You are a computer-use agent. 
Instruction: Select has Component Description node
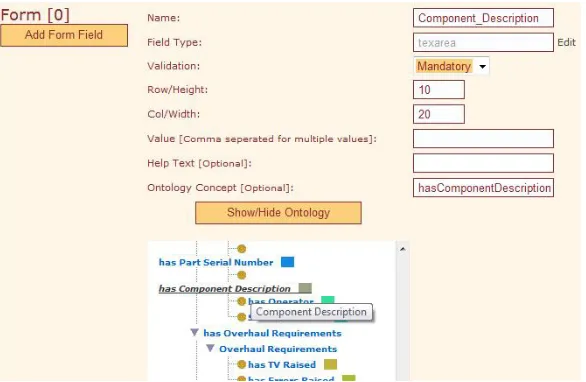(x=225, y=289)
